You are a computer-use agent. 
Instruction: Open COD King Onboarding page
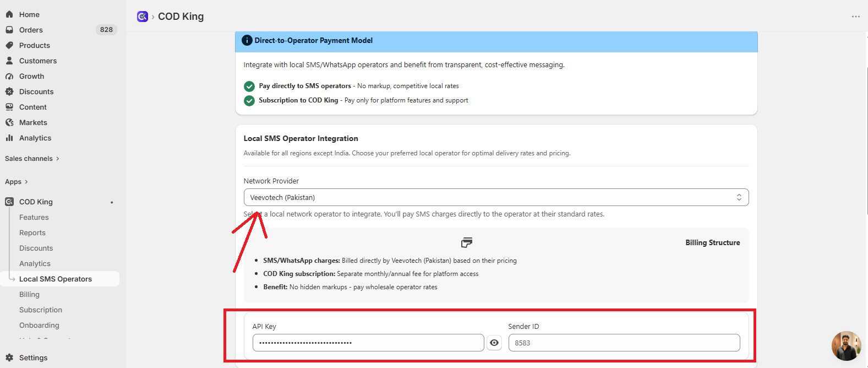point(39,325)
